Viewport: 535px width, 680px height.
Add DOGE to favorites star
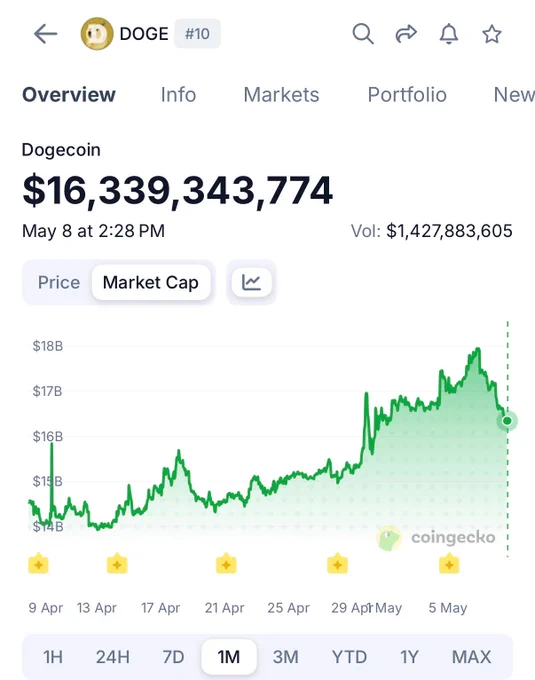[492, 34]
